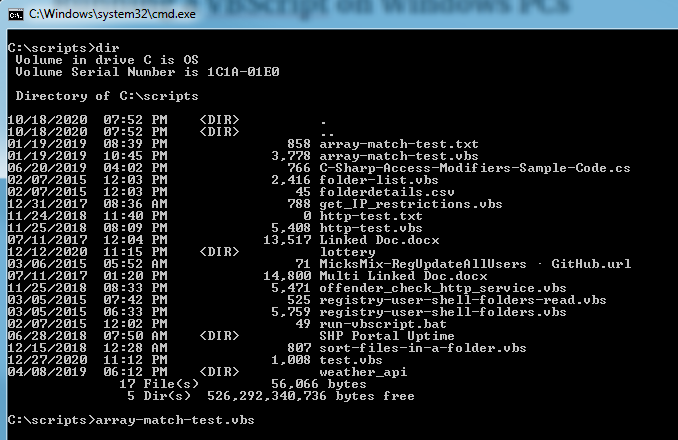Viewport: 678px width, 440px height.
Task: Click the array-match-test.txt file name
Action: pyautogui.click(x=399, y=144)
